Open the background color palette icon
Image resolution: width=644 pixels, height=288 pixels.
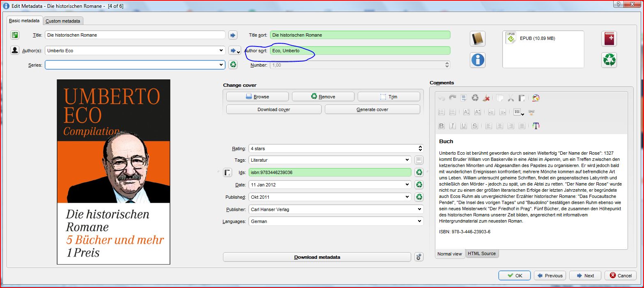point(536,98)
